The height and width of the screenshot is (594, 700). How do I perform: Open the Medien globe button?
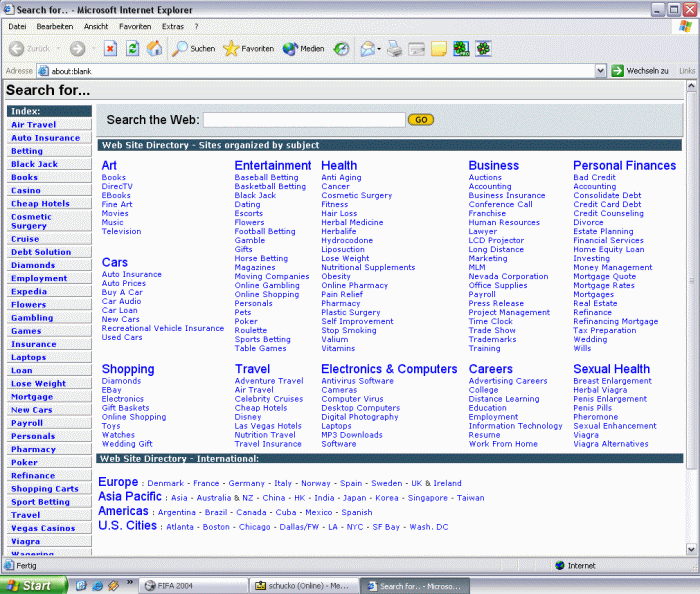pos(304,49)
